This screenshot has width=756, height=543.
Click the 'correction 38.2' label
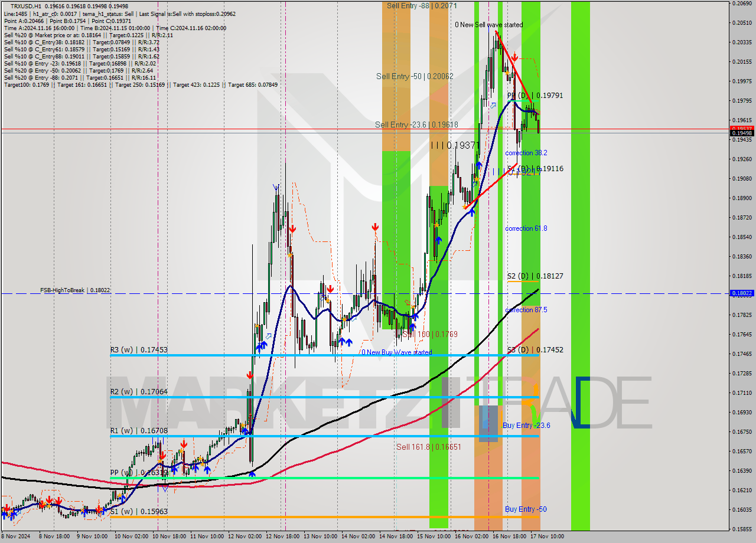point(526,152)
